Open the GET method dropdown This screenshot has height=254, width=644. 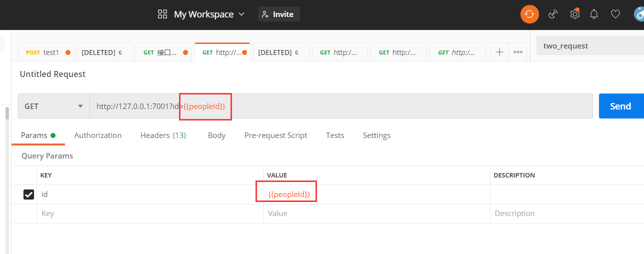(x=53, y=106)
